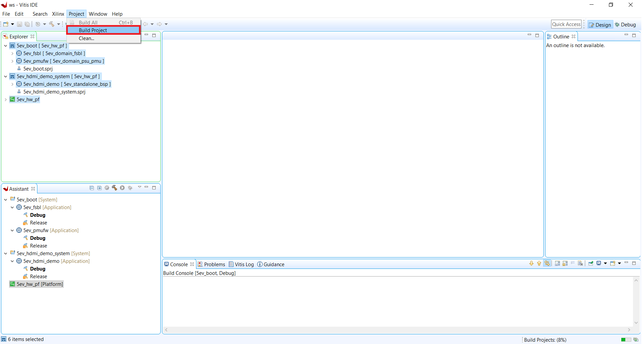
Task: Toggle Wrap/activate-on-build arrows button in Console toolbar
Action: point(547,264)
